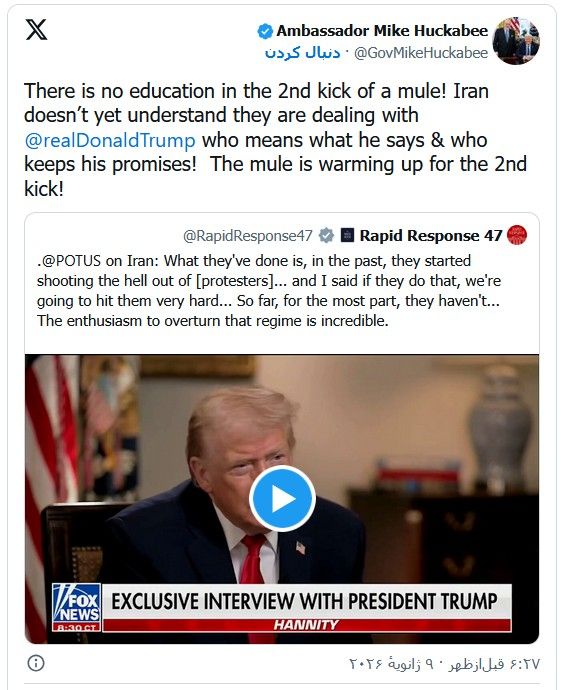Image resolution: width=563 pixels, height=690 pixels.
Task: Open Ambassador Mike Huckabee display name
Action: coord(382,31)
